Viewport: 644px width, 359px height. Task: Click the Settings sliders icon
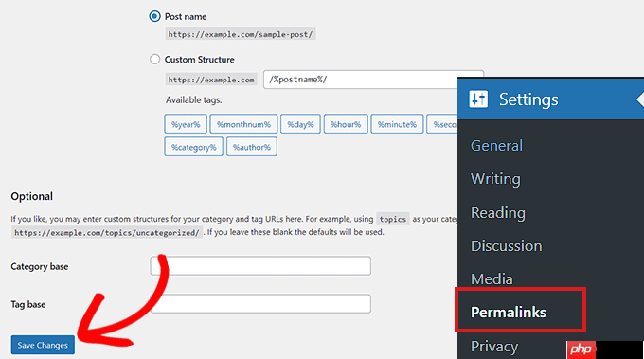point(478,99)
